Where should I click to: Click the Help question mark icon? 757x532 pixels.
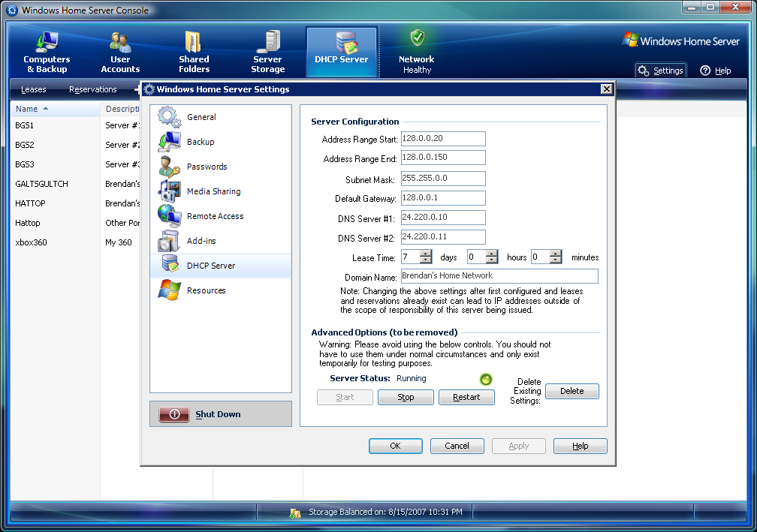coord(705,71)
